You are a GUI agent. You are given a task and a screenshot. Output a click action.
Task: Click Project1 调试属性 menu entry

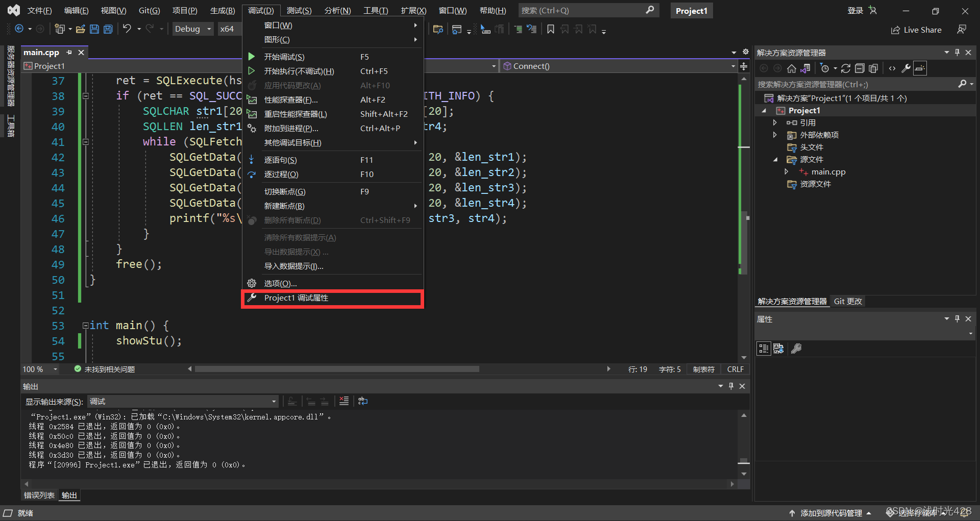[333, 298]
